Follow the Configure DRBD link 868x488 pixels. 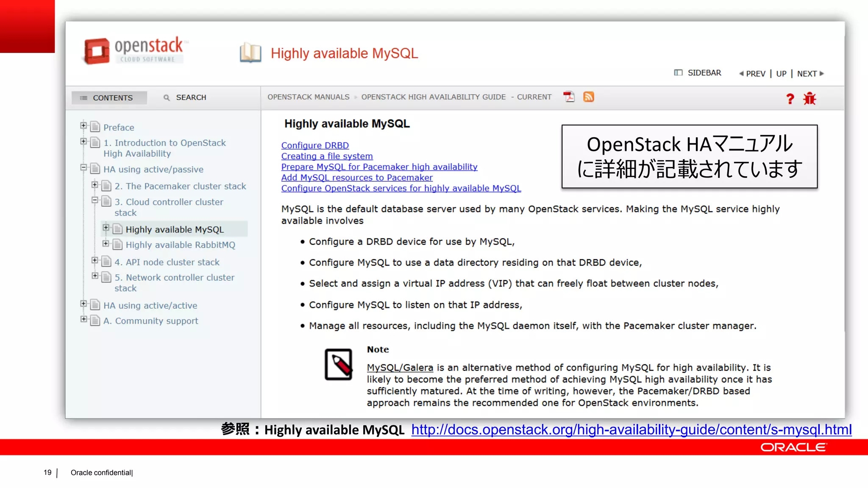[315, 145]
